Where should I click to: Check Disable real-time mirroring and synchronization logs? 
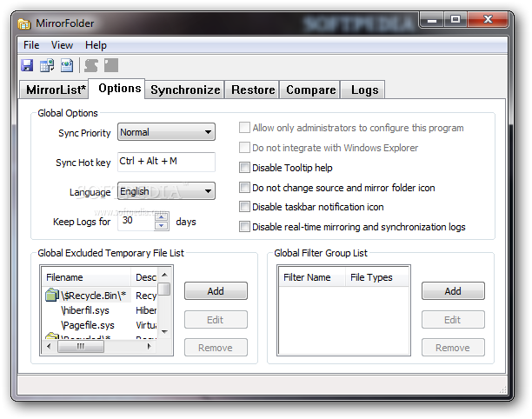pos(244,226)
